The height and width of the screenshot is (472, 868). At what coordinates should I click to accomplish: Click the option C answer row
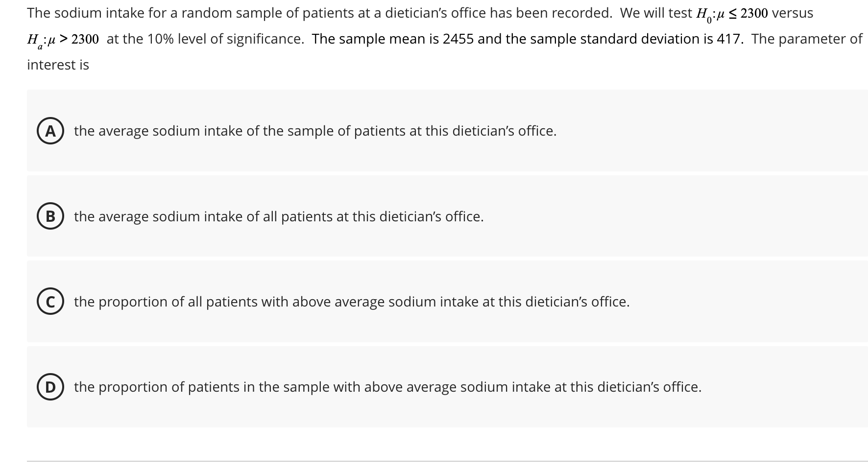click(x=441, y=302)
